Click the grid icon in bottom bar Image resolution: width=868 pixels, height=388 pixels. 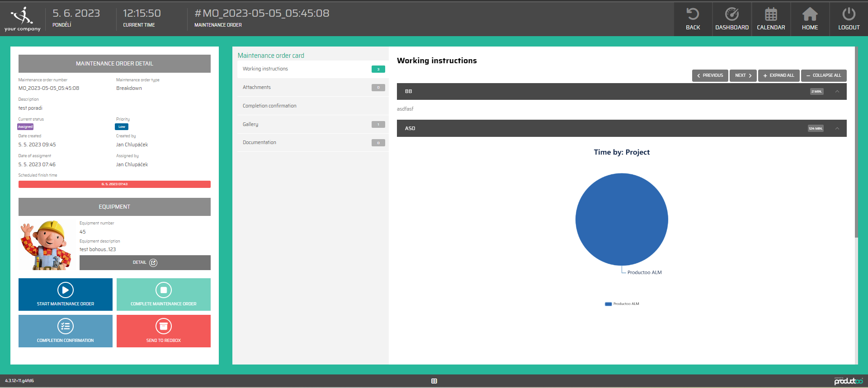tap(434, 381)
